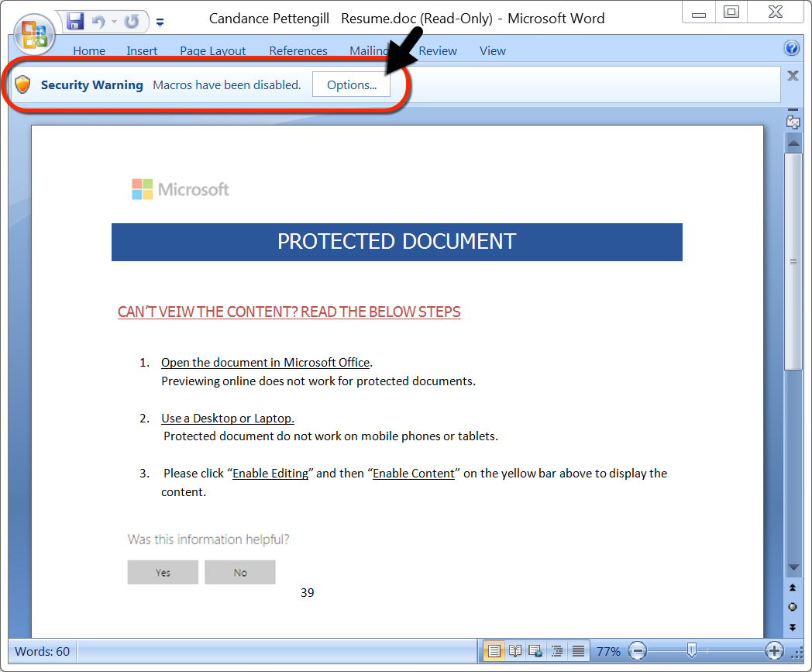Click the Previous Page double-arrow icon
This screenshot has height=672, width=812.
[793, 587]
